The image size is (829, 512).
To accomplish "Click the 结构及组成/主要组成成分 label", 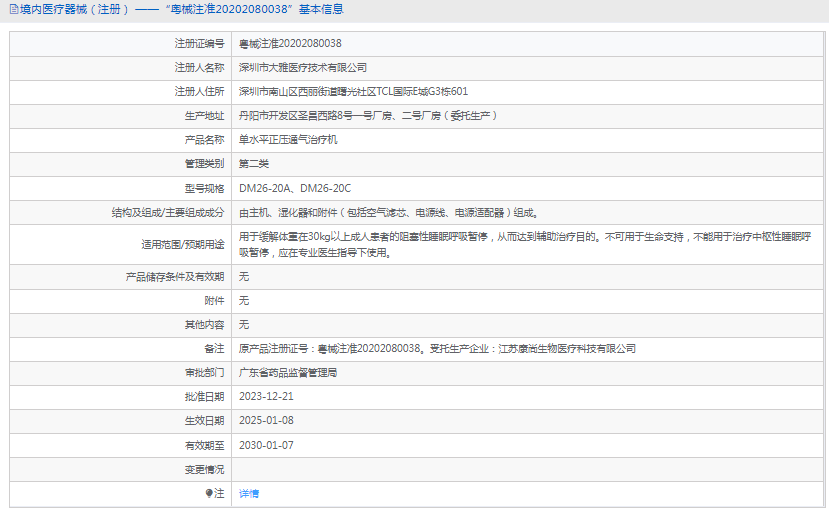I will pyautogui.click(x=168, y=213).
